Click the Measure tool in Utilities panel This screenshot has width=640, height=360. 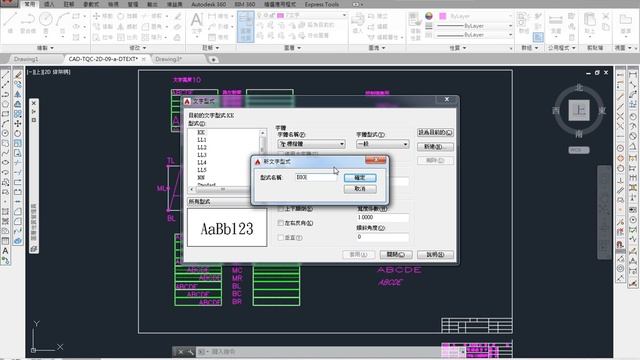click(x=556, y=20)
